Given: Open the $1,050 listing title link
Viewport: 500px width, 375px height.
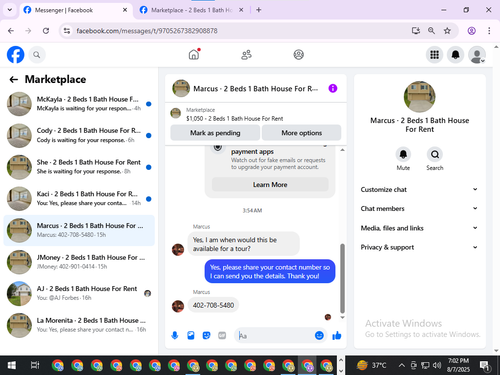Looking at the screenshot, I should pos(235,119).
